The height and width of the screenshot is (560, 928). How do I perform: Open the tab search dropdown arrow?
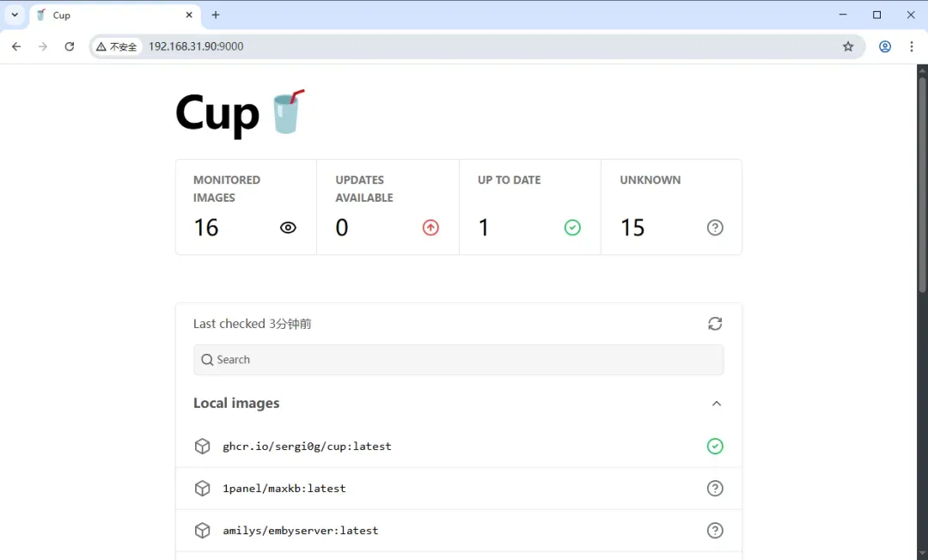pos(15,15)
